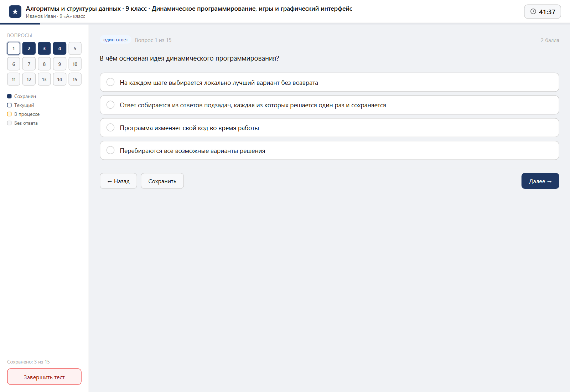Image resolution: width=570 pixels, height=392 pixels.
Task: Select answer about program changing its code
Action: [x=329, y=128]
